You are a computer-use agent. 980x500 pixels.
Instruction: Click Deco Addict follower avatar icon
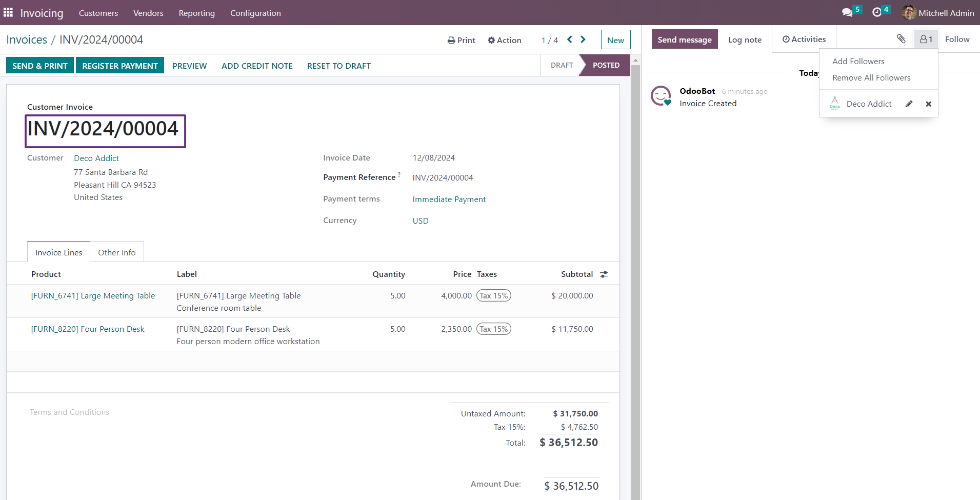click(x=835, y=103)
